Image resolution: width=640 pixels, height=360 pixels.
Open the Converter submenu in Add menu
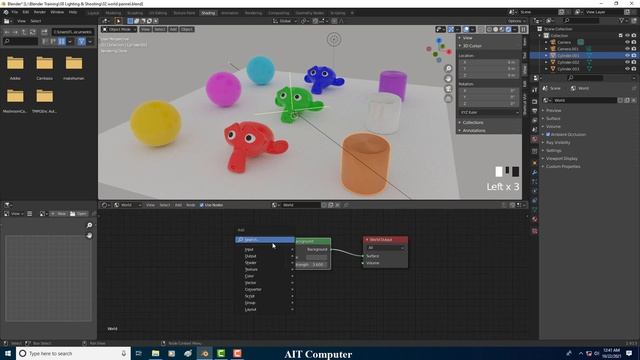[265, 289]
